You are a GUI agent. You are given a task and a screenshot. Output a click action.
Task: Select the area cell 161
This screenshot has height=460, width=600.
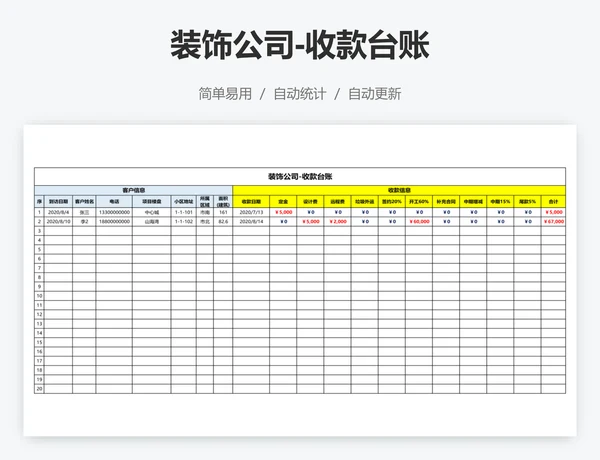point(223,212)
